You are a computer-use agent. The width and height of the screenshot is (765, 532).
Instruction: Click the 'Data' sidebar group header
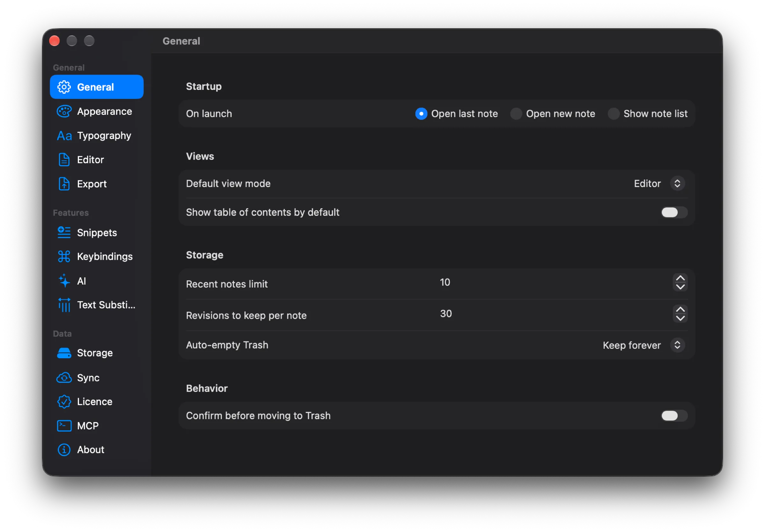(x=62, y=334)
